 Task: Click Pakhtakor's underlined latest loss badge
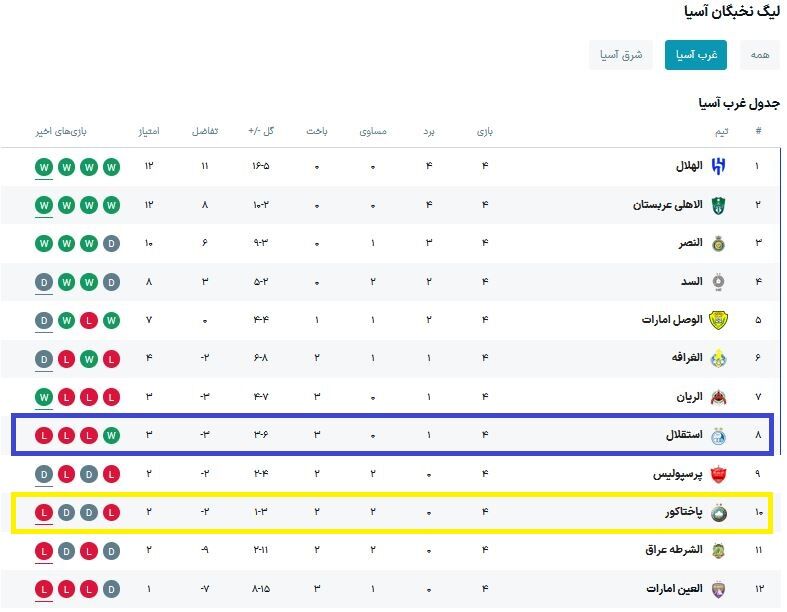coord(44,513)
